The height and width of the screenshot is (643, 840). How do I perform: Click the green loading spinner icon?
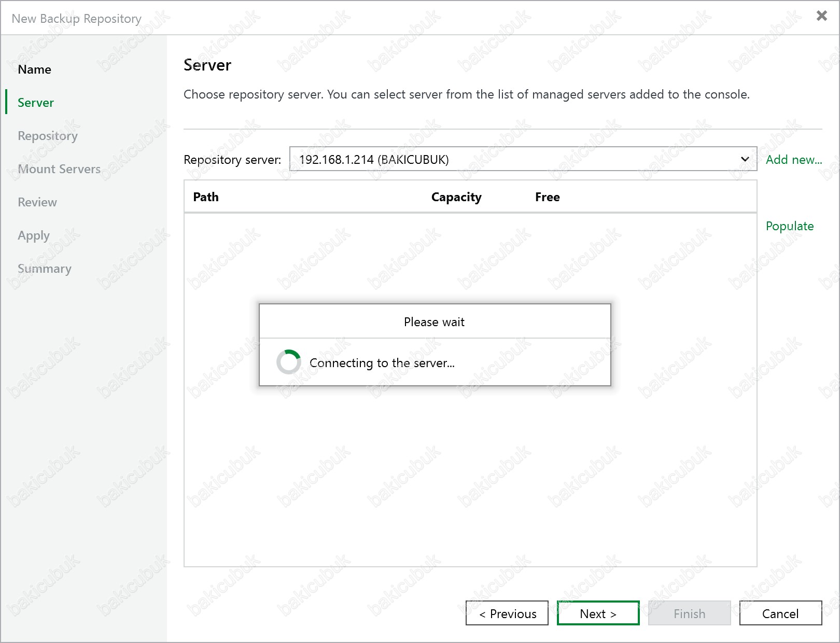pos(289,362)
